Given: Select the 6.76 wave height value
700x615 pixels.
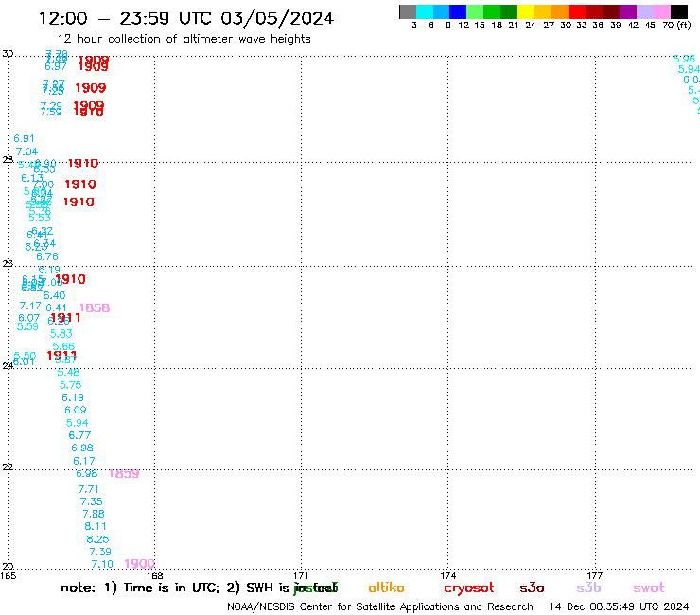Looking at the screenshot, I should click(x=47, y=256).
